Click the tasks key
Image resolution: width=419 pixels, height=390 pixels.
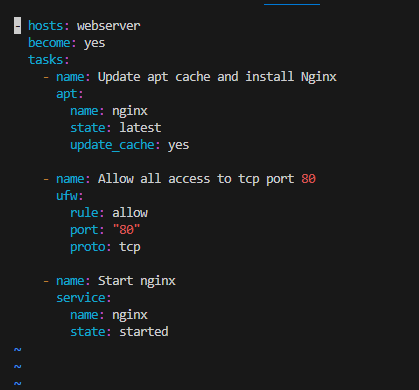[45, 60]
